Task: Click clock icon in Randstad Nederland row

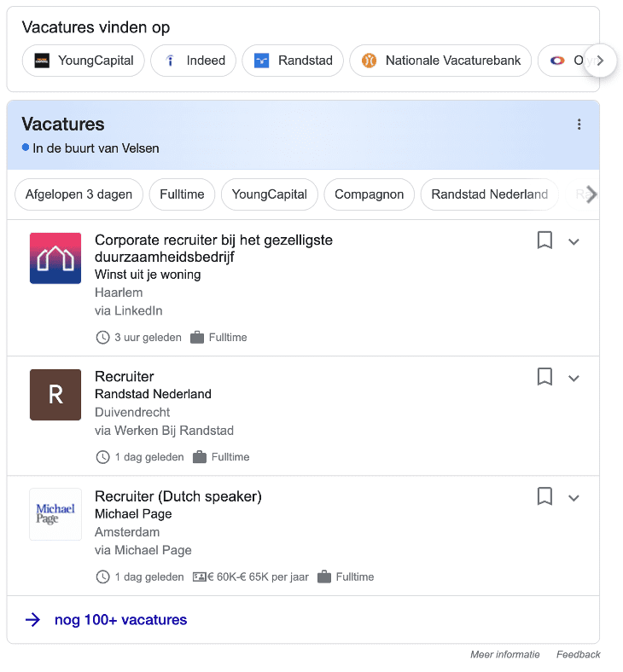Action: (x=102, y=457)
